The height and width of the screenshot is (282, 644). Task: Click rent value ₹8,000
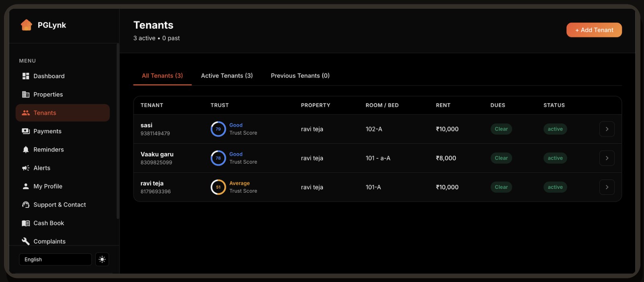tap(446, 158)
